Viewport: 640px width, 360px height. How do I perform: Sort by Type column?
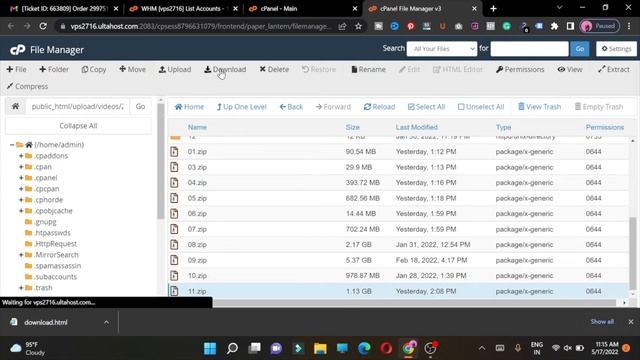[x=503, y=127]
